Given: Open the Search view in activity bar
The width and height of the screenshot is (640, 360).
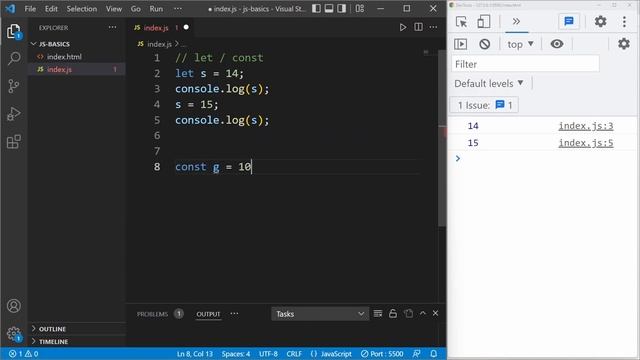Looking at the screenshot, I should (14, 58).
